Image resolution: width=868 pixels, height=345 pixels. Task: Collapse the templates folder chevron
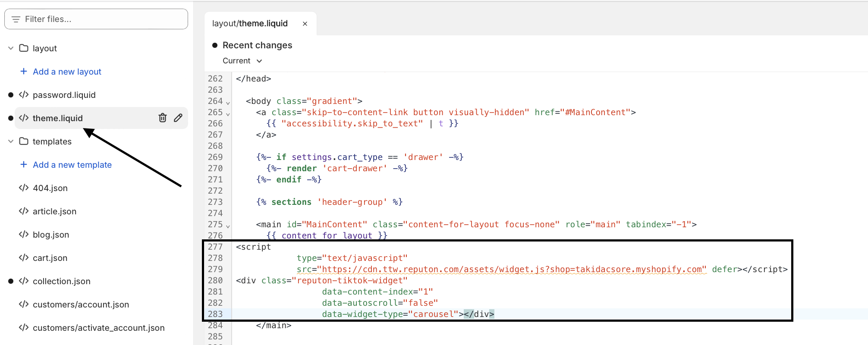[11, 141]
